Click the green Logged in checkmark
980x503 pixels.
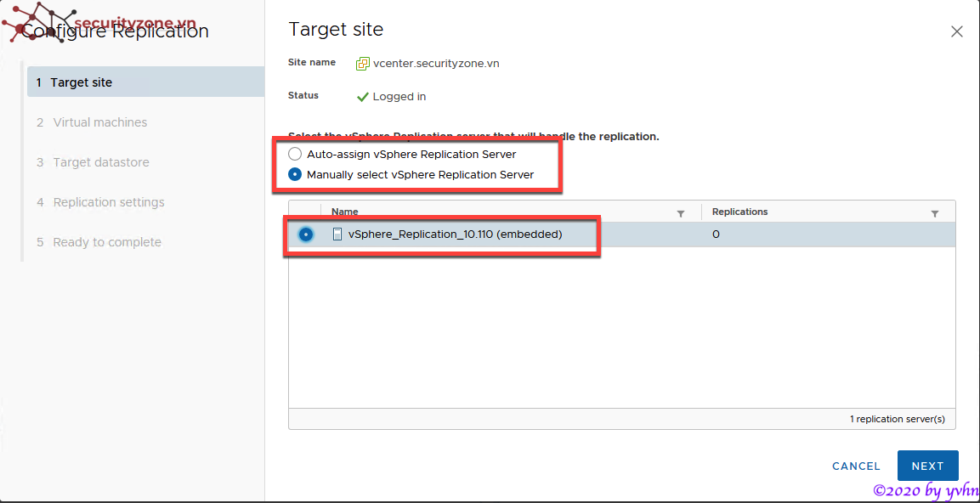362,97
